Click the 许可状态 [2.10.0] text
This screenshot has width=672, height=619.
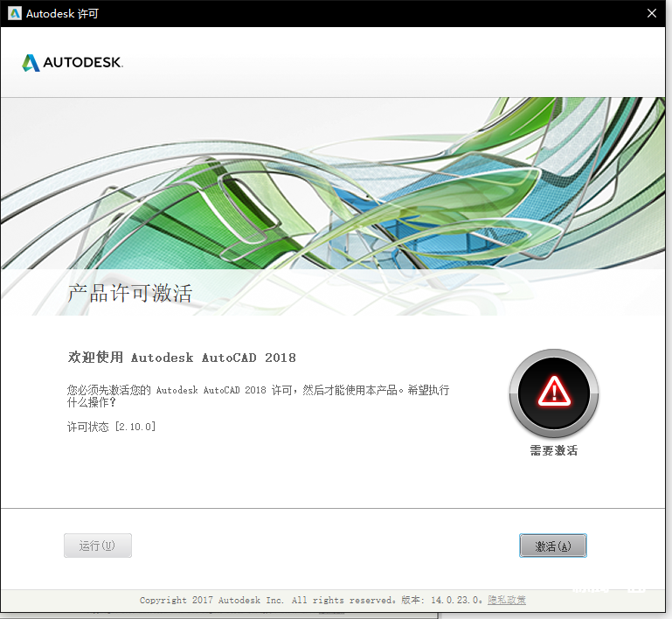point(112,427)
